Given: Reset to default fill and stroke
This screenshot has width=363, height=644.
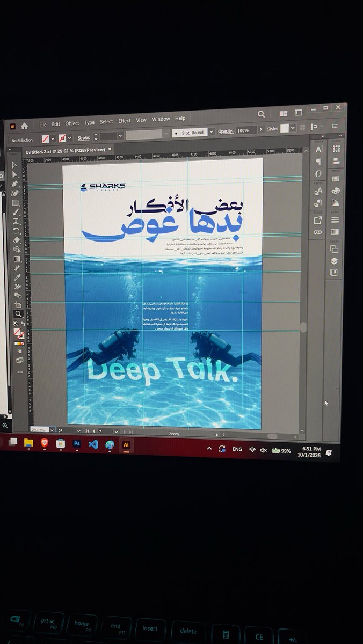Looking at the screenshot, I should pos(15,324).
